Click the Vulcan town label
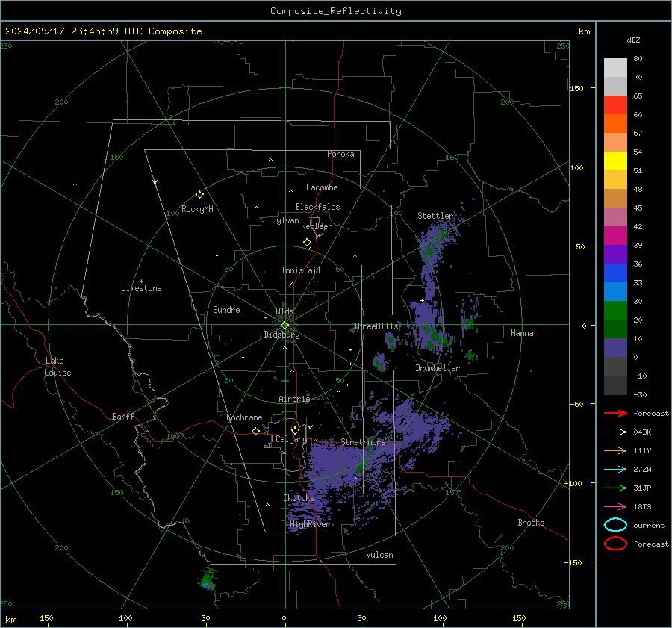This screenshot has width=672, height=628. (x=379, y=555)
